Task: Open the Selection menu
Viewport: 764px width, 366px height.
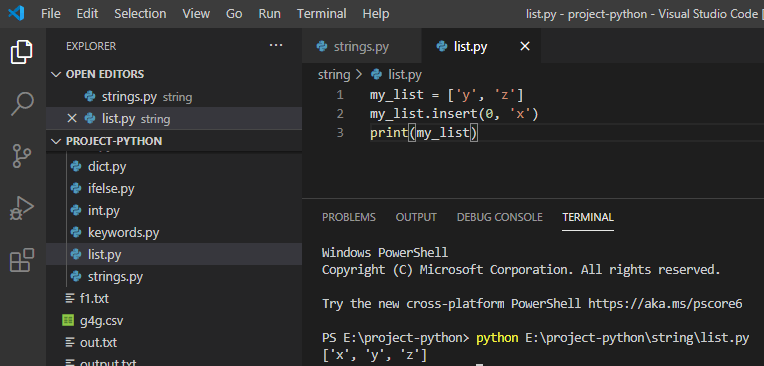Action: click(140, 14)
